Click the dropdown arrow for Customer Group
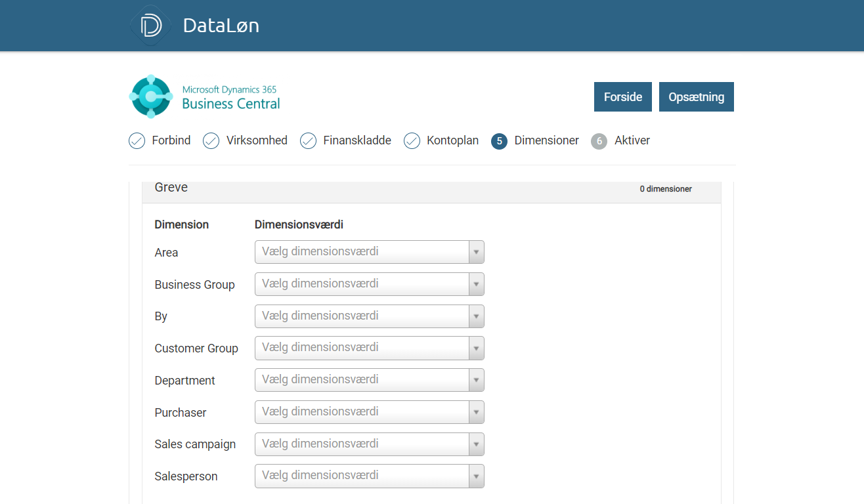 (x=477, y=348)
